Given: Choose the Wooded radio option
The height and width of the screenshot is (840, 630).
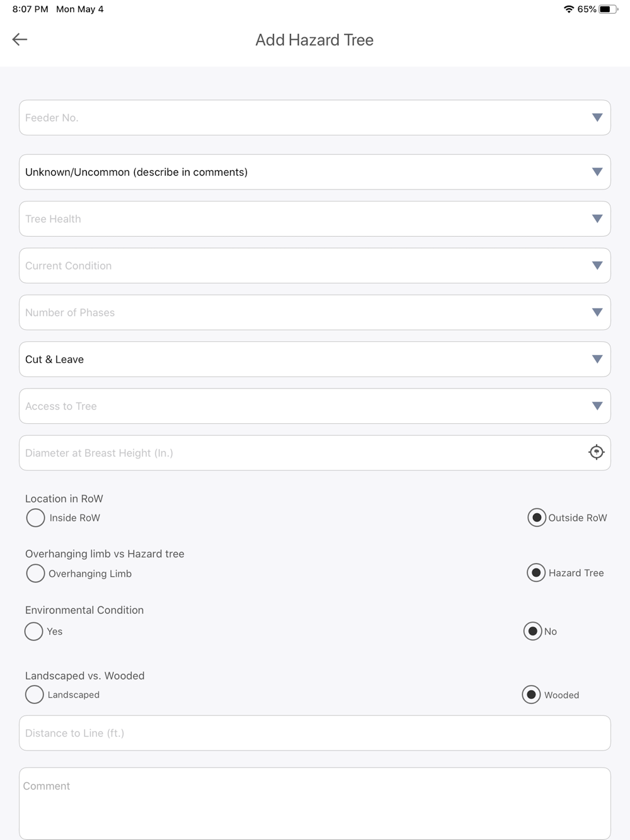Looking at the screenshot, I should [531, 695].
